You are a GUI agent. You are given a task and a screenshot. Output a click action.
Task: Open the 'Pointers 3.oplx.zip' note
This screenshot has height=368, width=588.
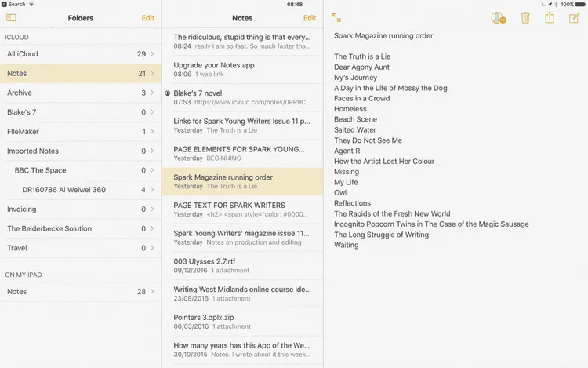coord(242,322)
